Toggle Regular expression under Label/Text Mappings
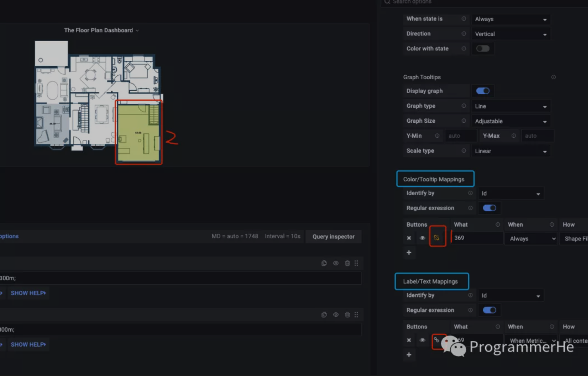 [489, 310]
